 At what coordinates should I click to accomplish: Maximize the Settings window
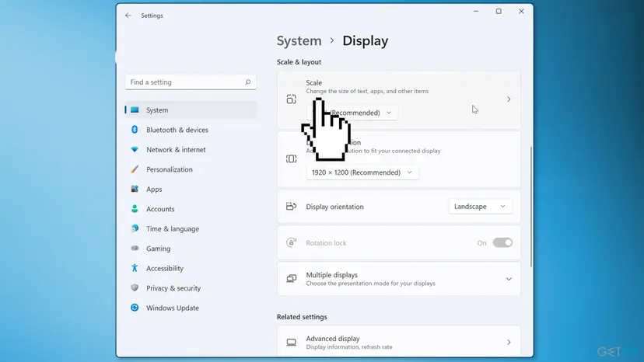499,11
